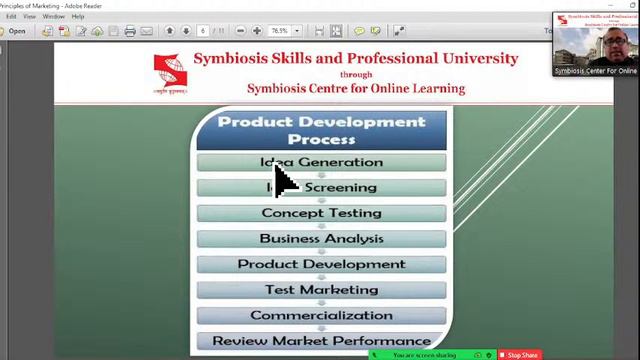The height and width of the screenshot is (360, 640).
Task: Click 'Business Analysis' step text
Action: pos(322,239)
